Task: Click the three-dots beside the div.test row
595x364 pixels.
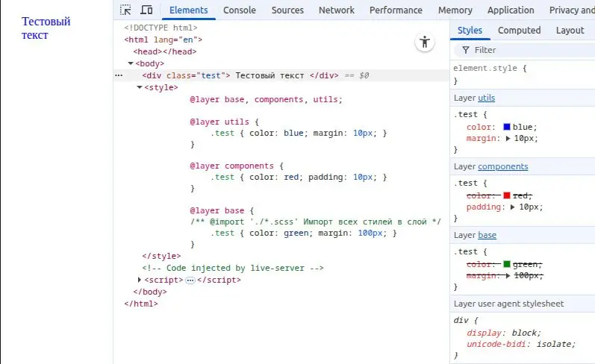Action: pos(119,75)
